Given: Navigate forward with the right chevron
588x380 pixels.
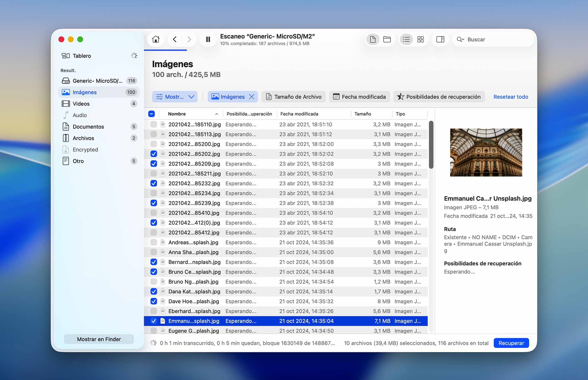Looking at the screenshot, I should coord(189,39).
